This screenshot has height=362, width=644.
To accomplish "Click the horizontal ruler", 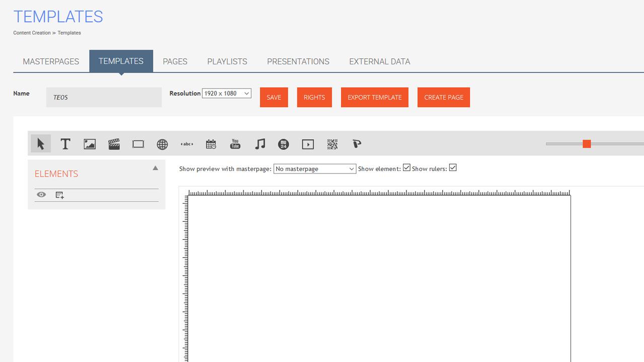I will pos(379,193).
